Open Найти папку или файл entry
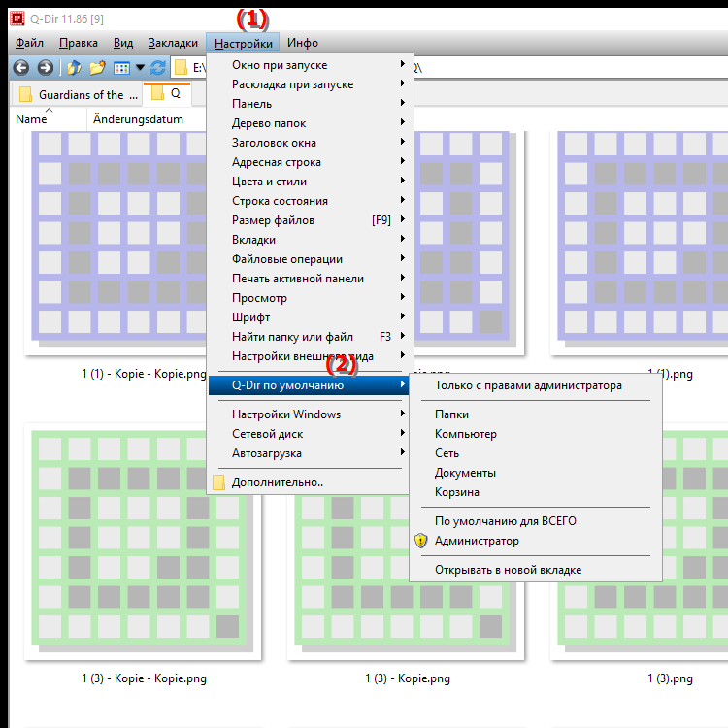Viewport: 728px width, 728px height. click(x=309, y=337)
